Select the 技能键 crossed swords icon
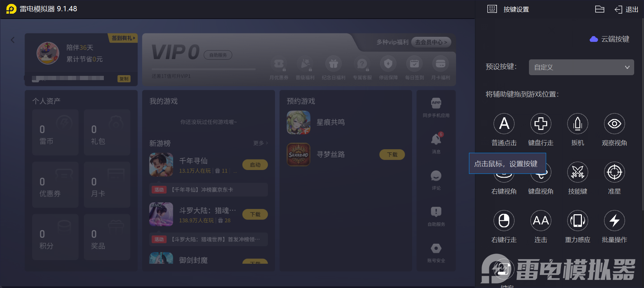Viewport: 644px width, 288px height. (578, 172)
